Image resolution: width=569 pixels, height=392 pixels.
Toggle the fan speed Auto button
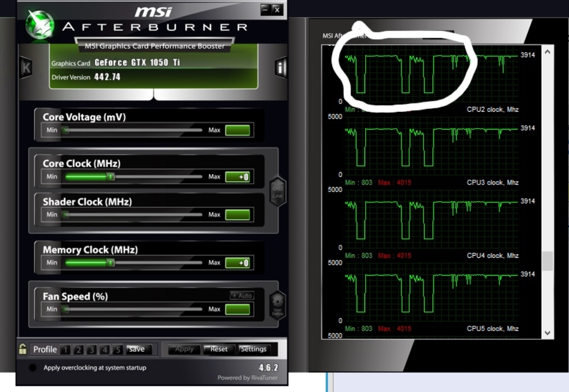click(242, 295)
